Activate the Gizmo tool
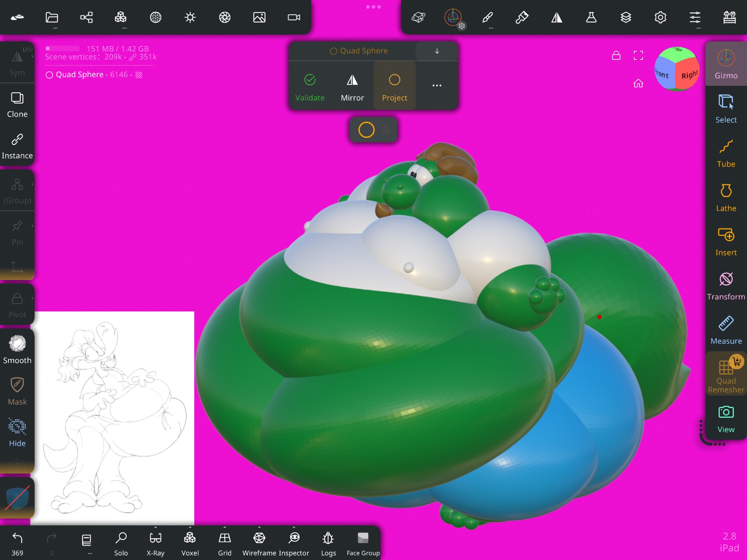 726,64
